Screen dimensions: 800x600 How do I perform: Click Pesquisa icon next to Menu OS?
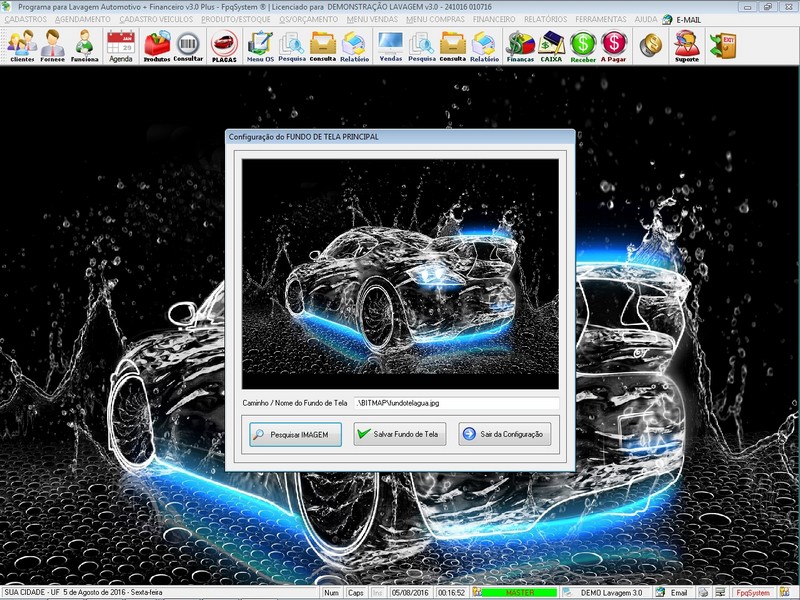tap(292, 46)
